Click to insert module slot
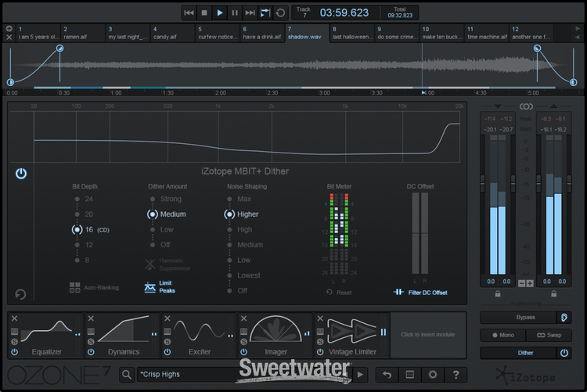This screenshot has width=587, height=392. click(x=428, y=334)
